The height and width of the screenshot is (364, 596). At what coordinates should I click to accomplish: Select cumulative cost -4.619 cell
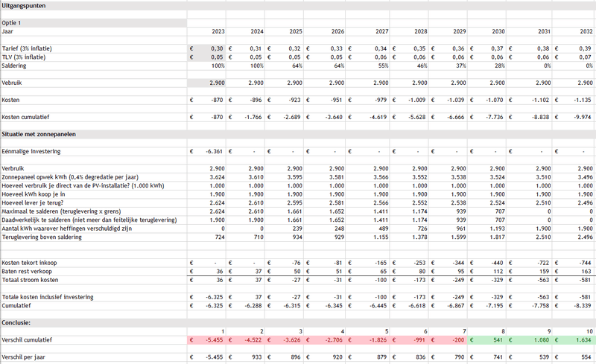pos(367,117)
